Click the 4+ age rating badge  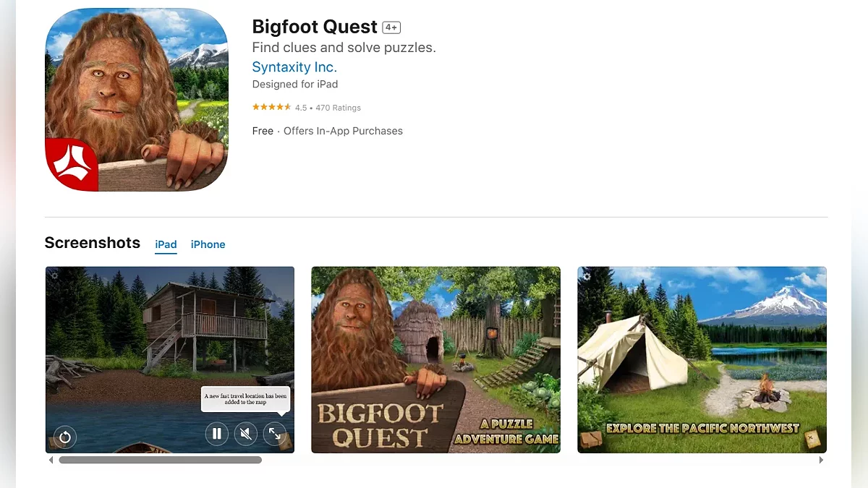pos(391,27)
